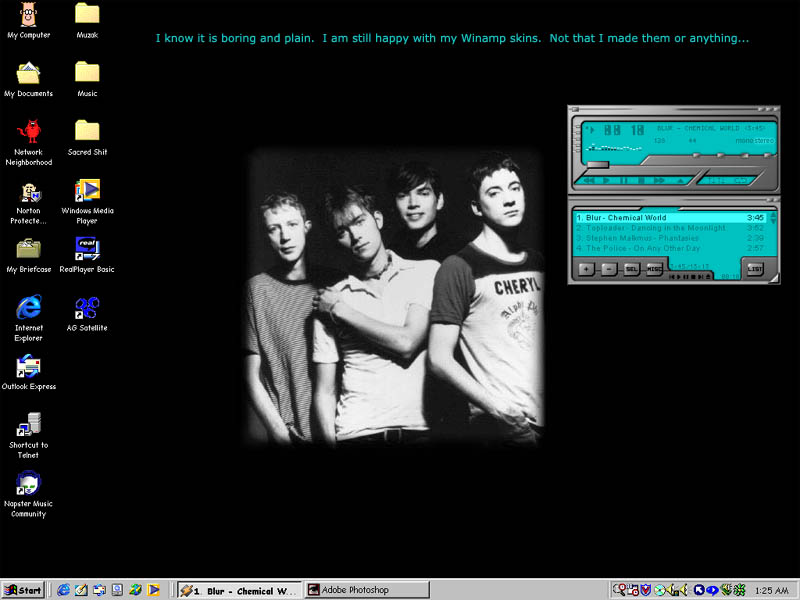
Task: Click the Shortcut to Telnet icon
Action: [28, 423]
